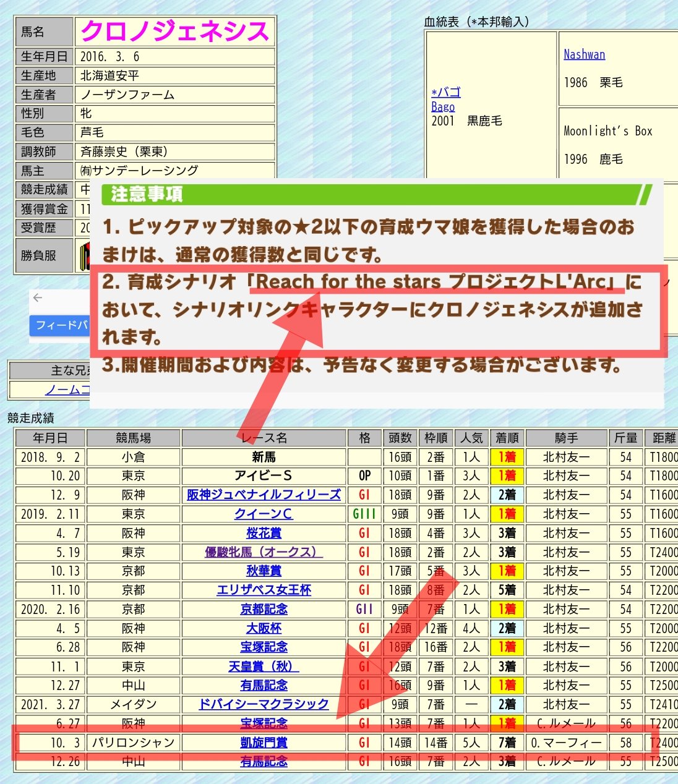Open the Nashwan pedigree link
The width and height of the screenshot is (678, 784).
(x=584, y=54)
